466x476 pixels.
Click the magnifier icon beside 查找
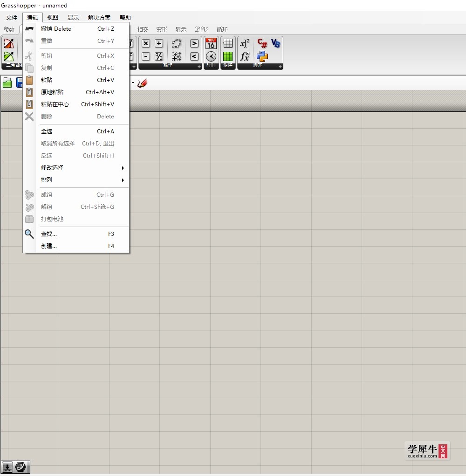(29, 234)
